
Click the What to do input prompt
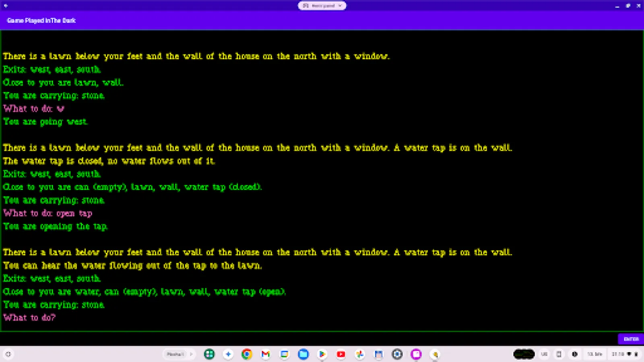[29, 317]
